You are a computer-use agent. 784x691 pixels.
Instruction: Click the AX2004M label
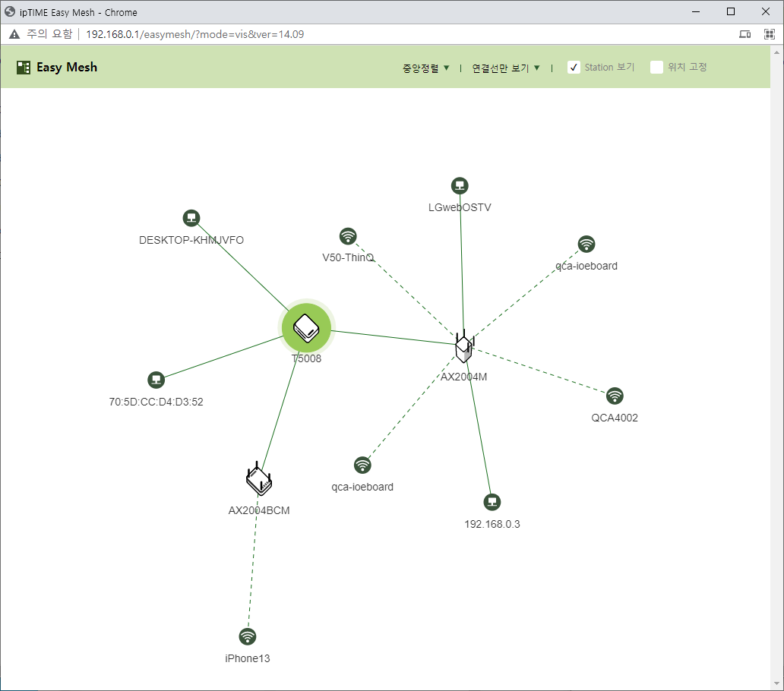click(x=464, y=377)
